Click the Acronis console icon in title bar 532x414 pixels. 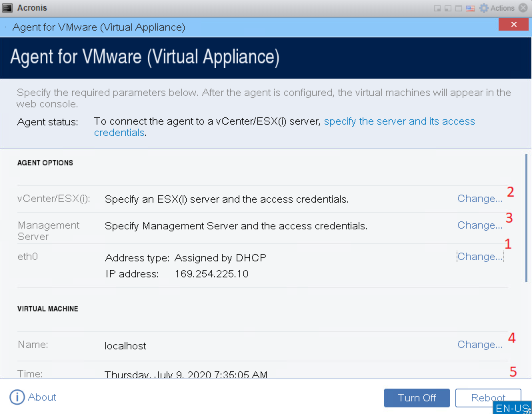[x=7, y=8]
